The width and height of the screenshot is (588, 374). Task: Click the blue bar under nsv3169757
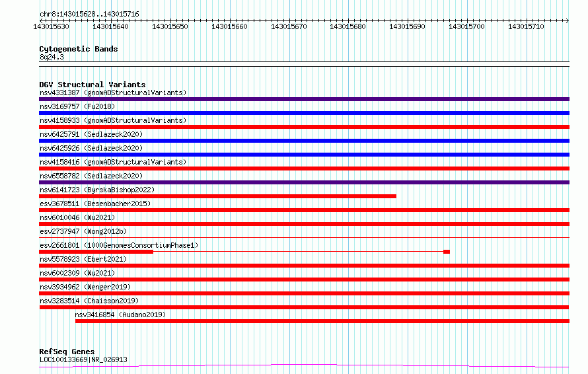click(x=304, y=113)
